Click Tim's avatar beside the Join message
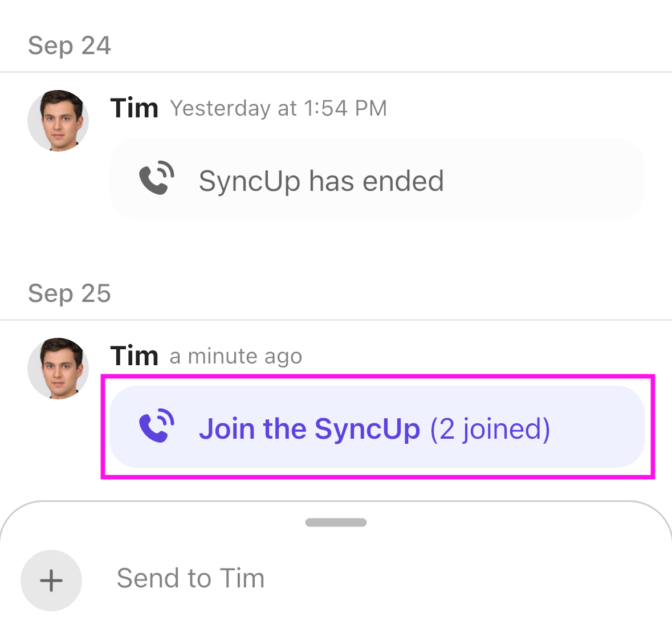This screenshot has height=629, width=672. tap(58, 368)
